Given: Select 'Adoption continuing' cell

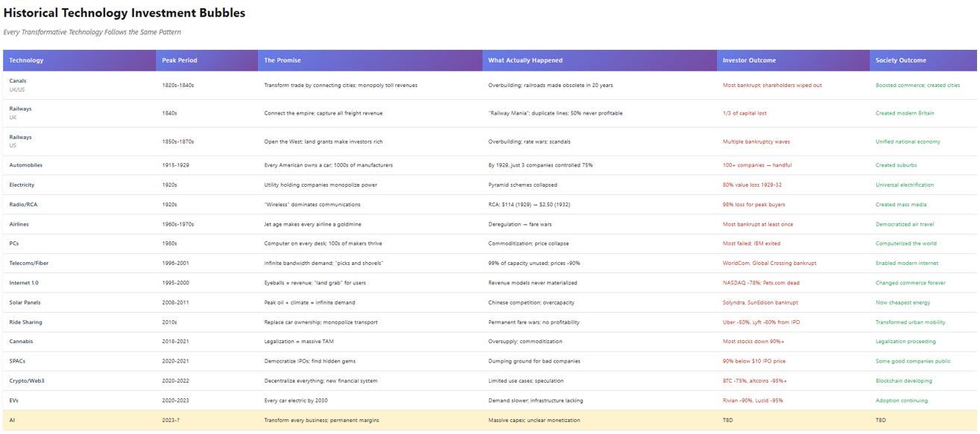Looking at the screenshot, I should (x=923, y=401).
